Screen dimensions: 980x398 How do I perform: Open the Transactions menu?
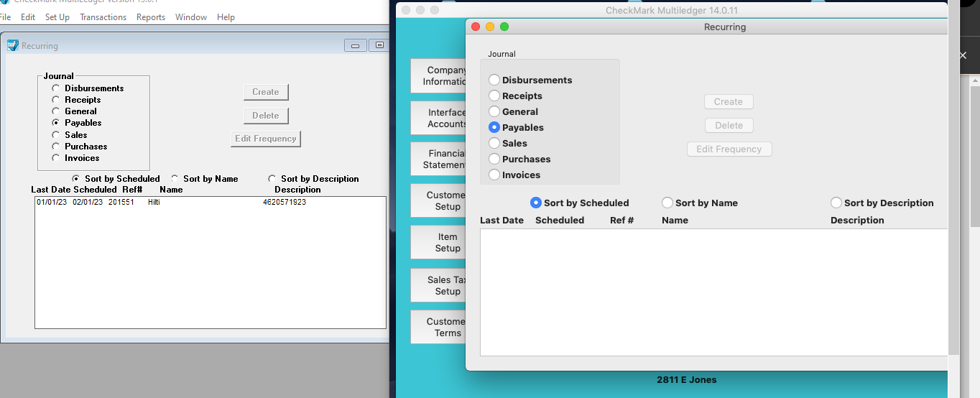pyautogui.click(x=103, y=17)
